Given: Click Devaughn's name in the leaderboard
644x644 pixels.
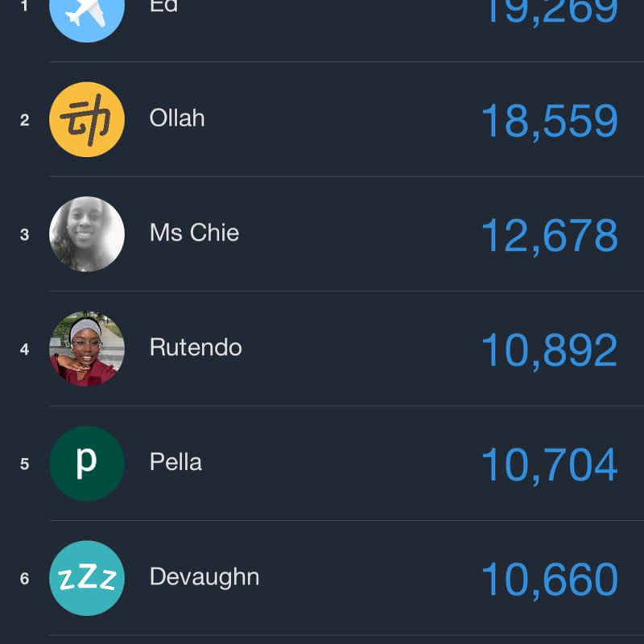Looking at the screenshot, I should click(204, 577).
